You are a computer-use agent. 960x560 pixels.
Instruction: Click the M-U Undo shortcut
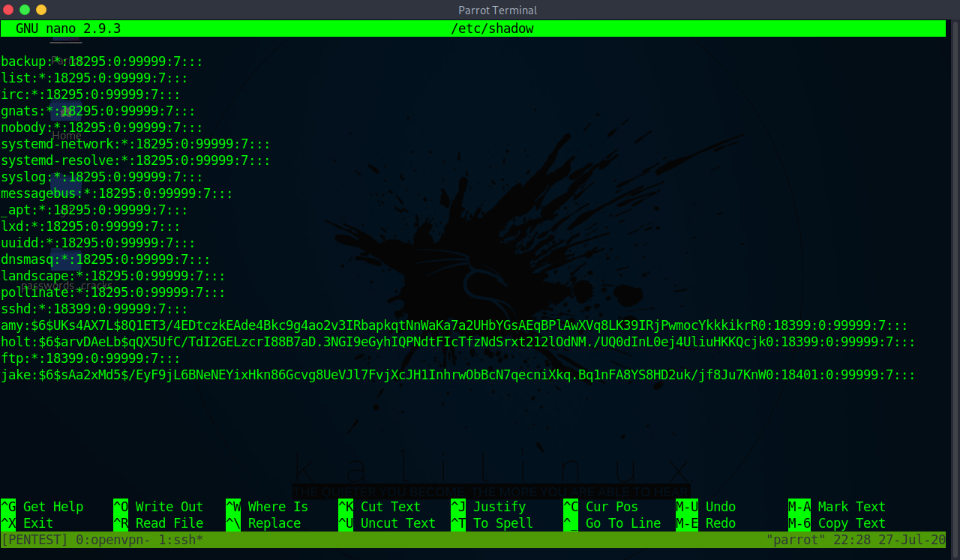tap(706, 507)
